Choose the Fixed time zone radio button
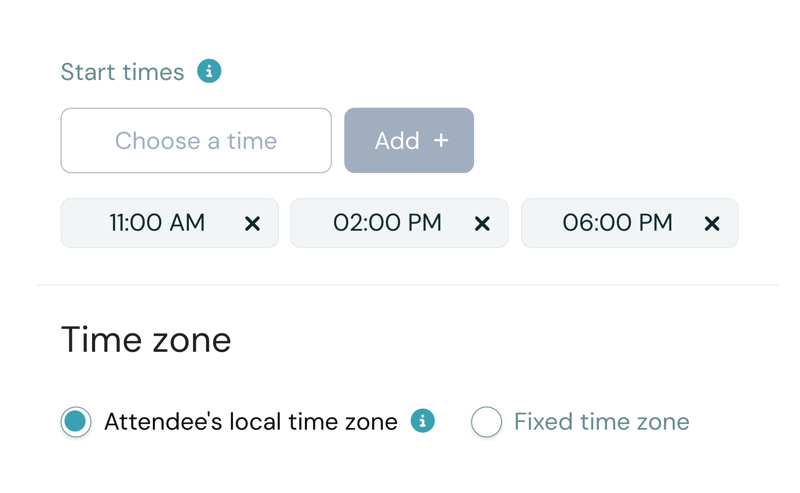This screenshot has width=800, height=493. click(x=486, y=422)
